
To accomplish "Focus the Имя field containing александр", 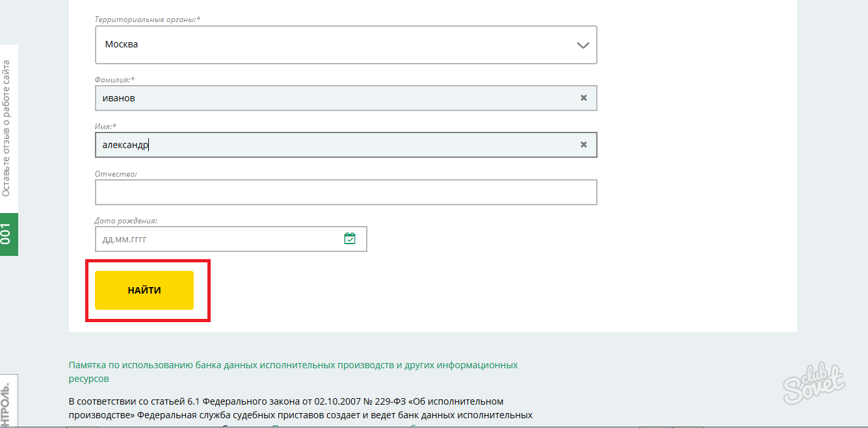I will 332,145.
